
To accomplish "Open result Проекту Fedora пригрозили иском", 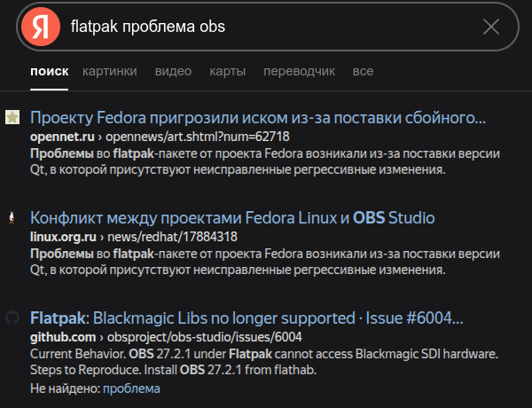I will coord(258,117).
